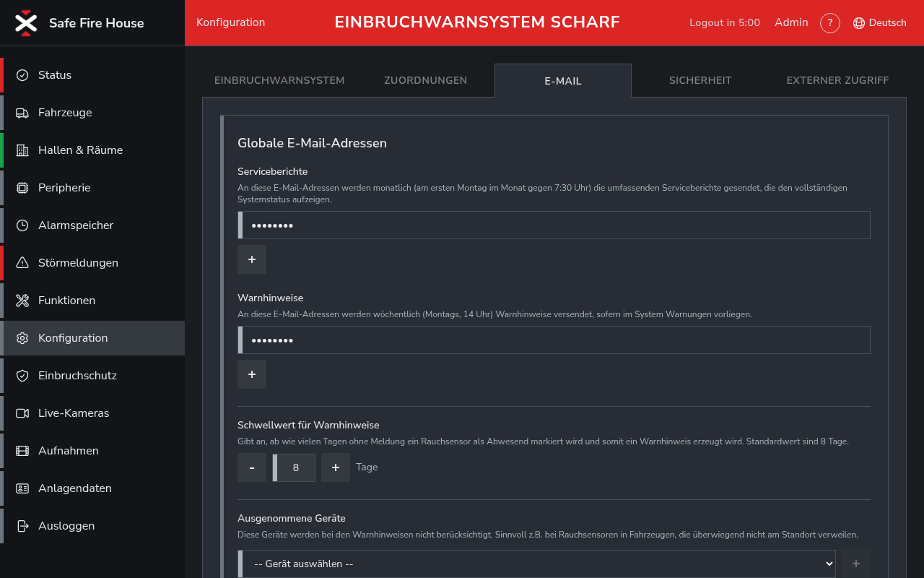Viewport: 924px width, 578px height.
Task: Open Aufnahmen recordings page
Action: click(92, 451)
